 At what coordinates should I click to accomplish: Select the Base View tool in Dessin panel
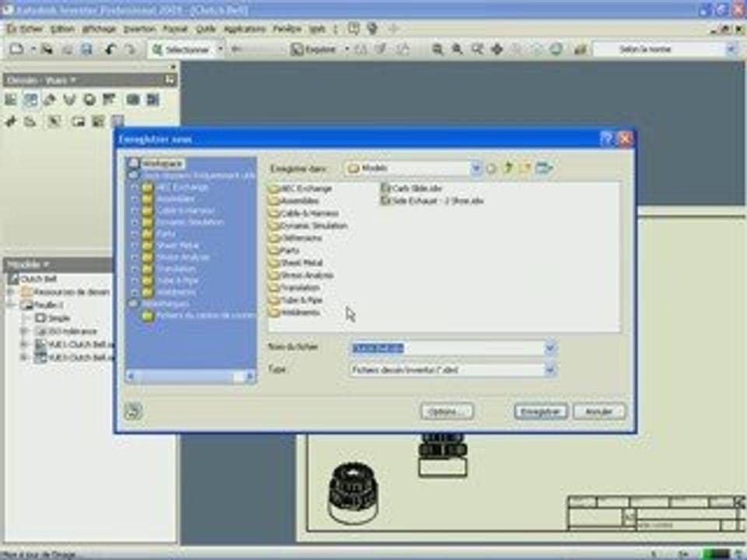click(10, 100)
